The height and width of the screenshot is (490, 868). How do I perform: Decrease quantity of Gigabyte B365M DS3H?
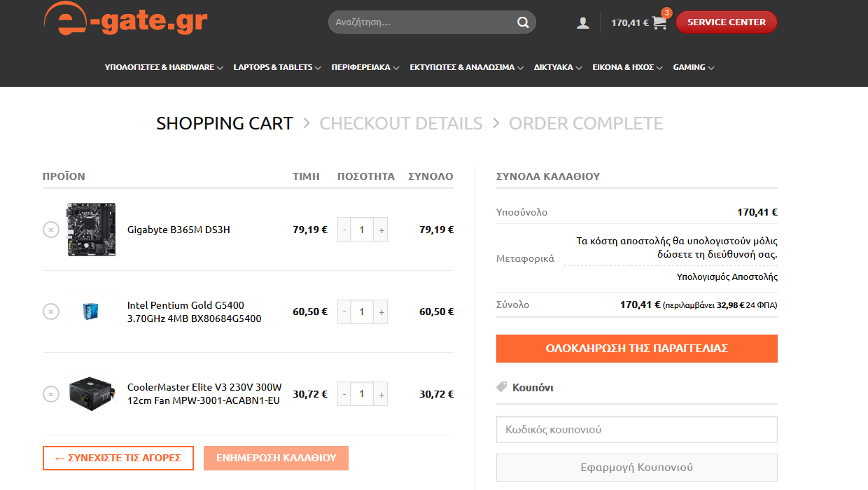pyautogui.click(x=344, y=230)
